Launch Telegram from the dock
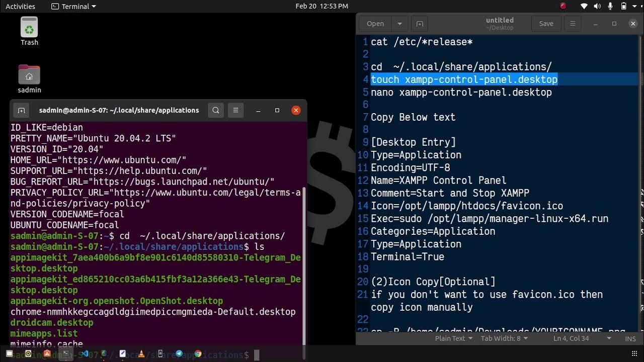The image size is (644, 362). click(x=179, y=354)
